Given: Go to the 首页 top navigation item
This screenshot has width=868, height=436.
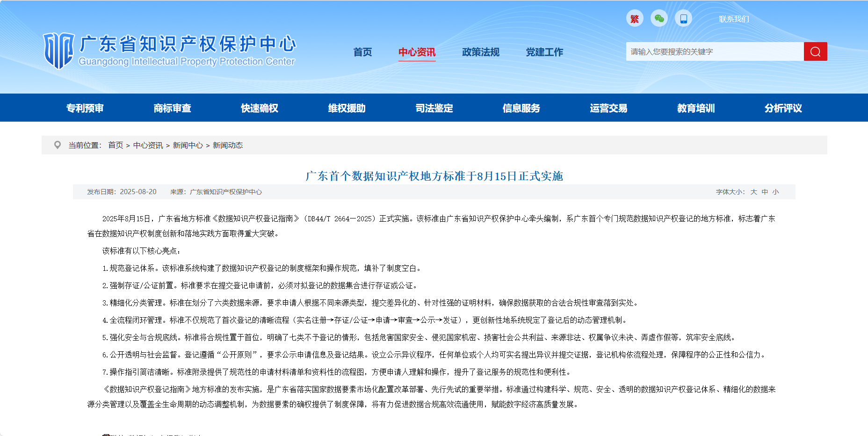Looking at the screenshot, I should pos(362,52).
